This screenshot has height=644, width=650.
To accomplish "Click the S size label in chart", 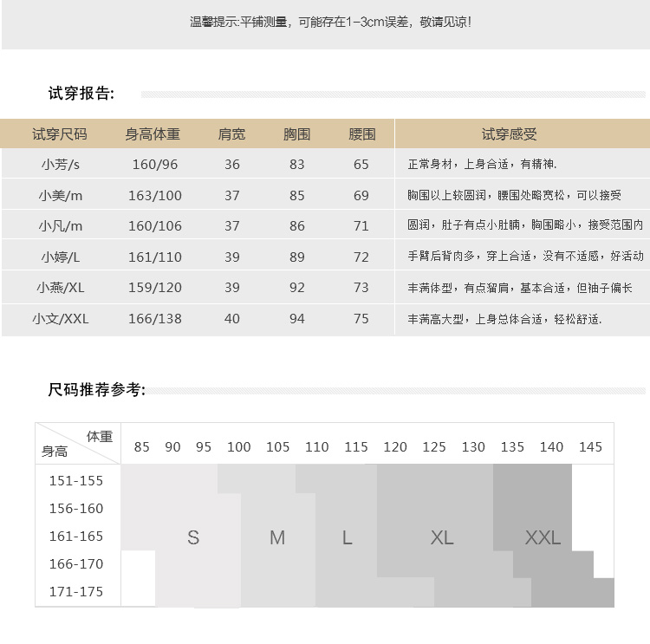I will [x=193, y=538].
